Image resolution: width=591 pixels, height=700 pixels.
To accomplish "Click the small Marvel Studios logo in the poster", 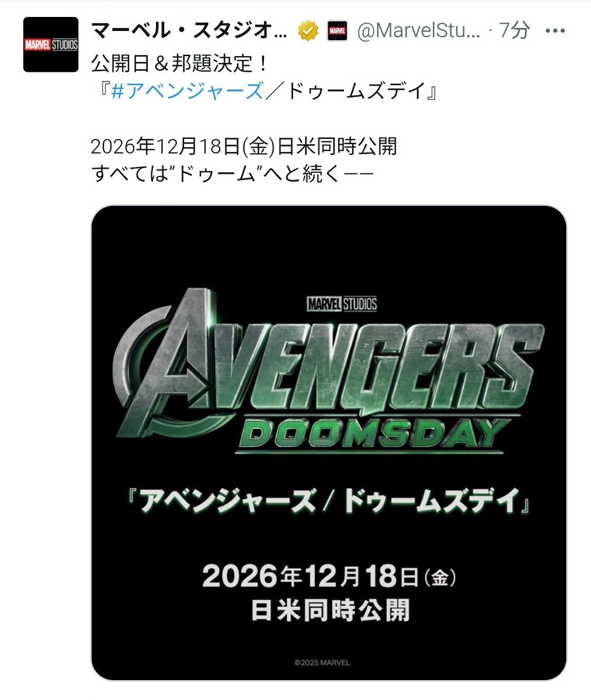I will 342,304.
